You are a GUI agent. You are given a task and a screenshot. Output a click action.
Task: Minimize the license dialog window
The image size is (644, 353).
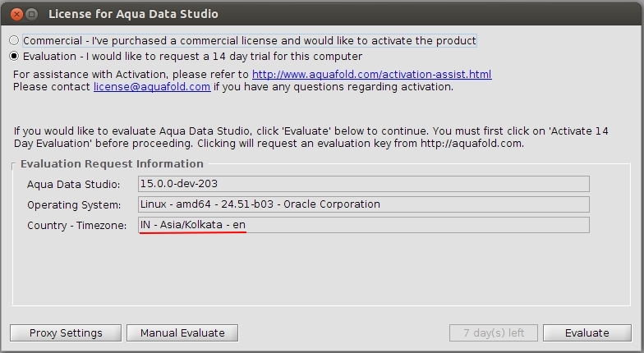tap(32, 14)
